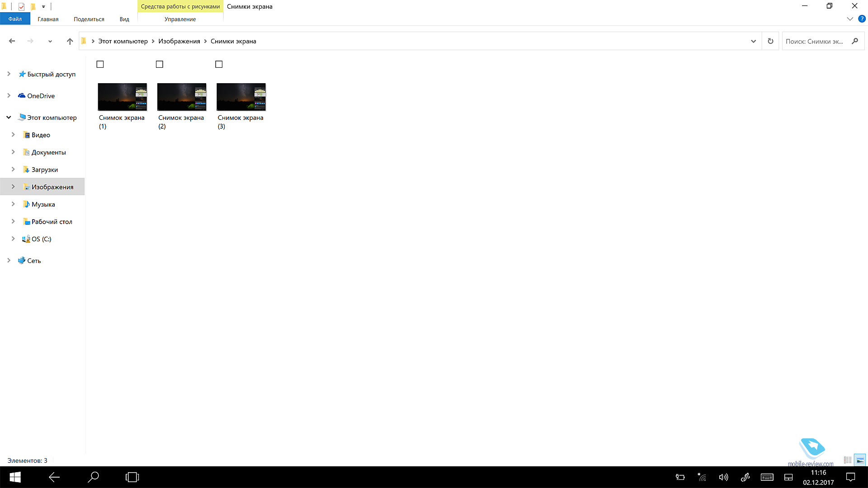Open the quick access toolbar customize dropdown
This screenshot has height=488, width=868.
tap(43, 6)
